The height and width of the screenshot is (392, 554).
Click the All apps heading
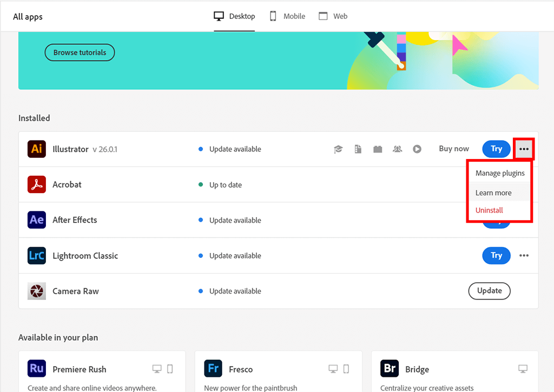point(28,17)
